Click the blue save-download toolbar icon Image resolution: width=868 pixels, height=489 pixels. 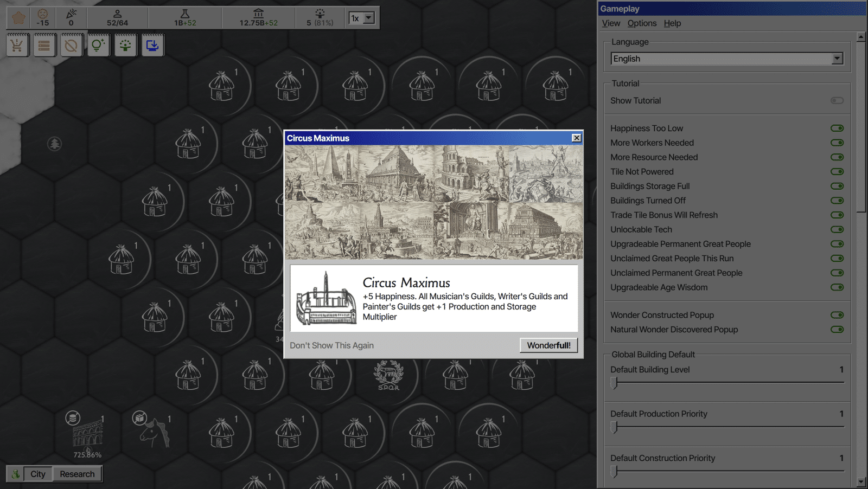[152, 45]
